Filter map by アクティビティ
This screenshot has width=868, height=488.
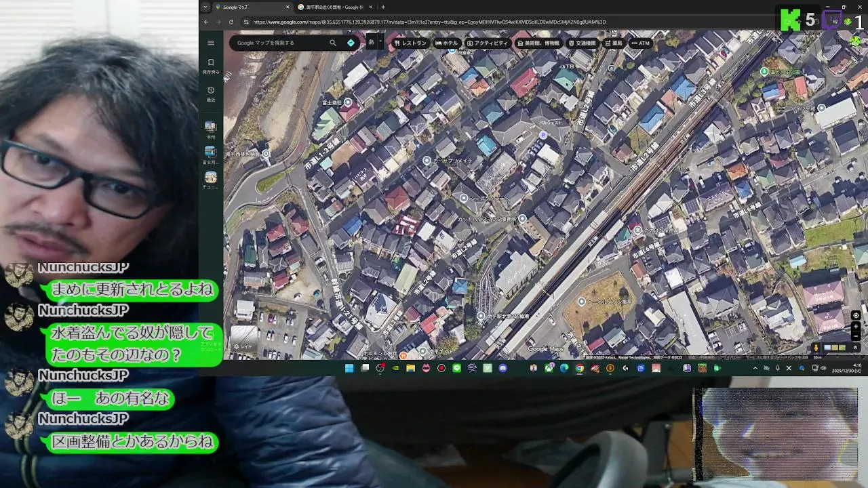pyautogui.click(x=488, y=43)
